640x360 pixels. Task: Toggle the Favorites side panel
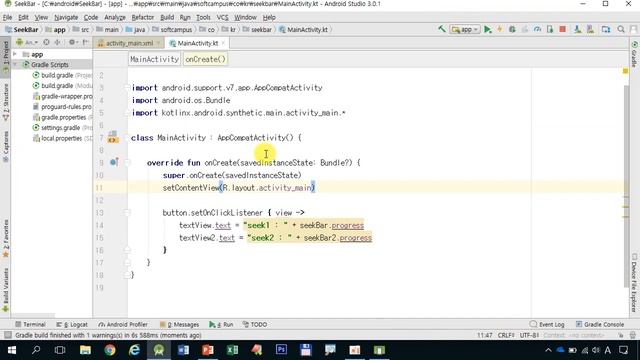point(6,238)
